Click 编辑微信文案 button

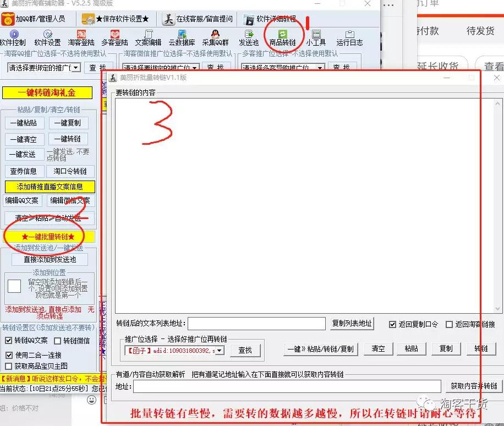(x=70, y=201)
